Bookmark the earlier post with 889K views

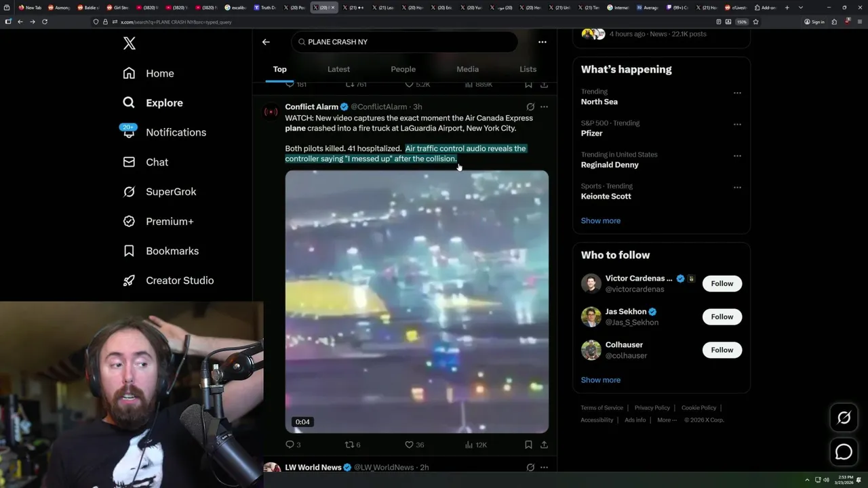tap(528, 85)
